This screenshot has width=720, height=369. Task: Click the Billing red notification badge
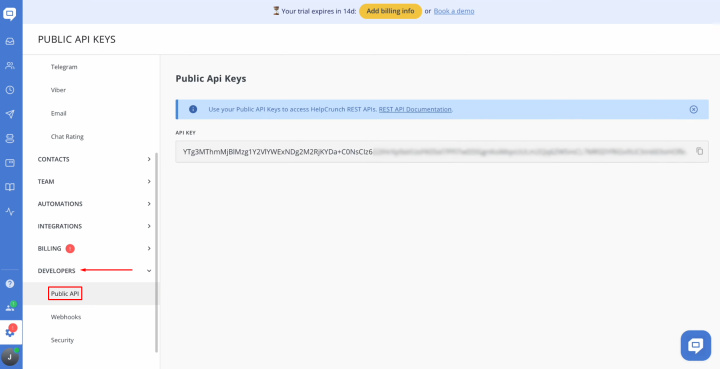[x=70, y=249]
